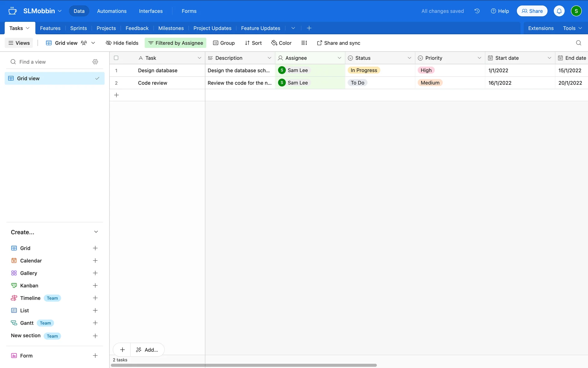Add a new Gantt view

[x=95, y=323]
